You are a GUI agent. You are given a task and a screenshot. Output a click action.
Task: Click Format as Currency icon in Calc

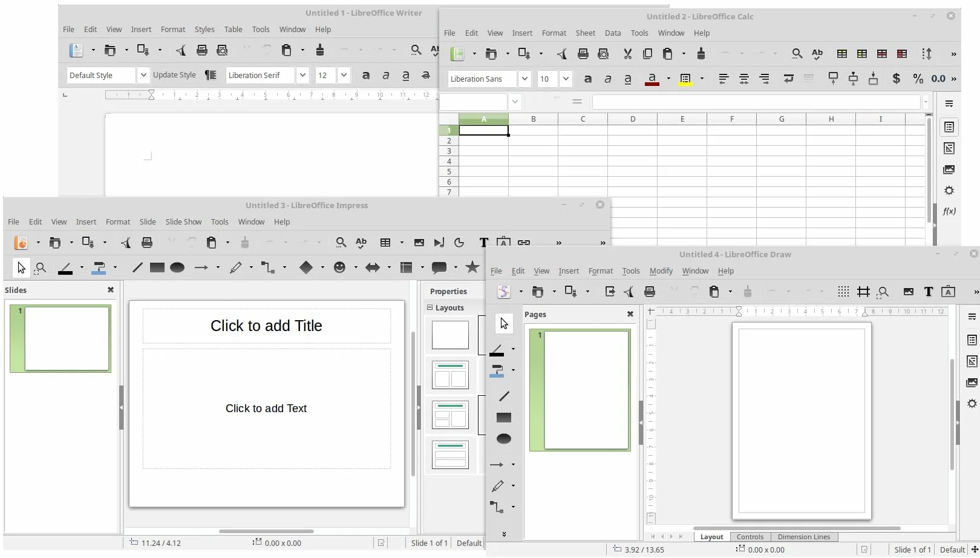click(x=897, y=79)
